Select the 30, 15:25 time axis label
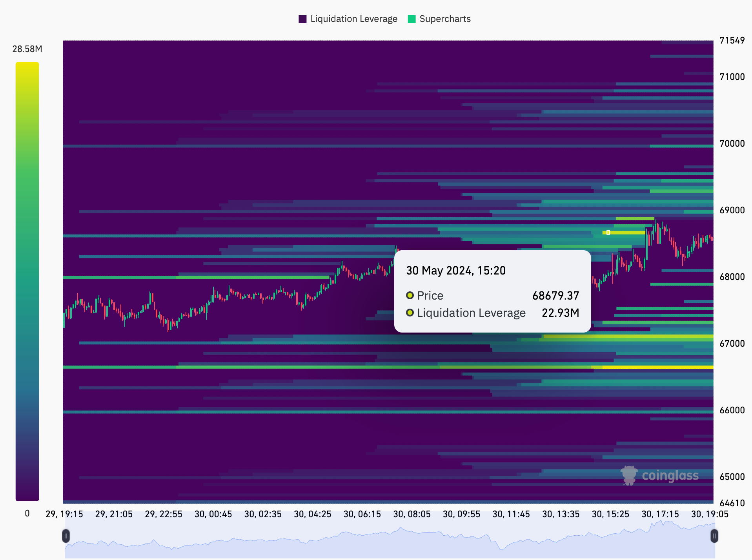This screenshot has width=752, height=560. pyautogui.click(x=610, y=514)
